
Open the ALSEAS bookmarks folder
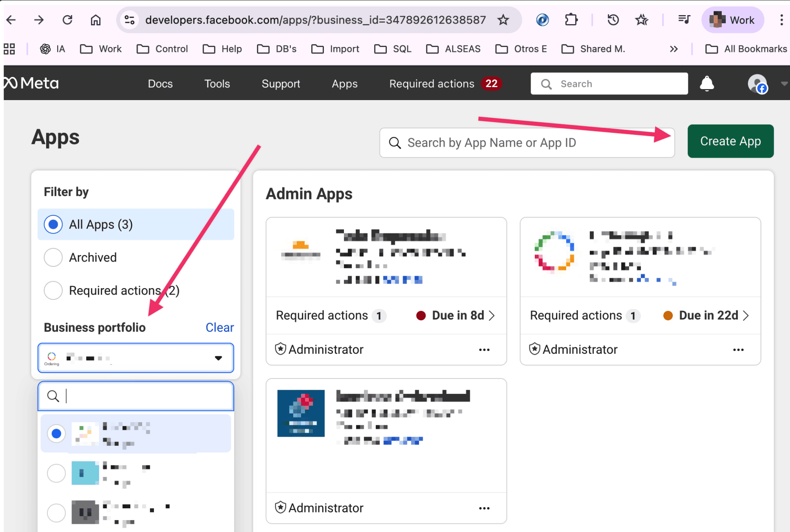453,49
